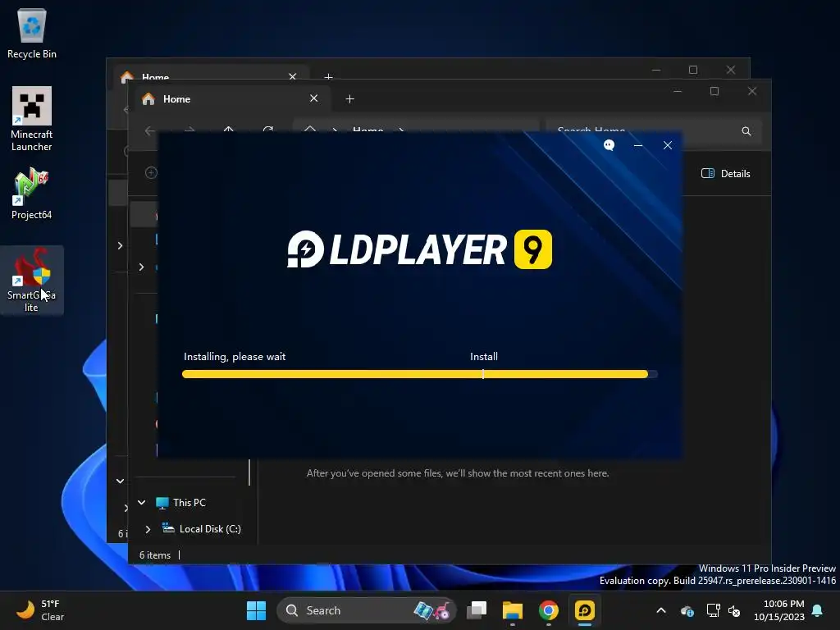Viewport: 840px width, 630px height.
Task: Select the LDPlayer installer taskbar icon
Action: click(x=584, y=610)
